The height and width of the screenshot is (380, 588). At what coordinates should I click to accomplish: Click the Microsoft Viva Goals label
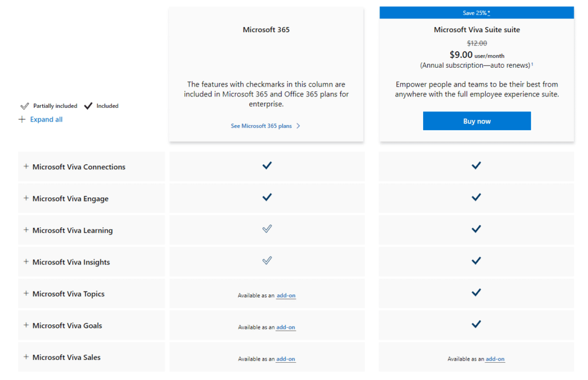click(x=67, y=325)
